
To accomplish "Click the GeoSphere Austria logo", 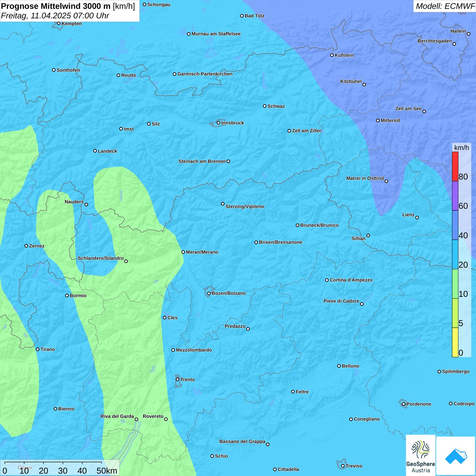I will click(421, 455).
